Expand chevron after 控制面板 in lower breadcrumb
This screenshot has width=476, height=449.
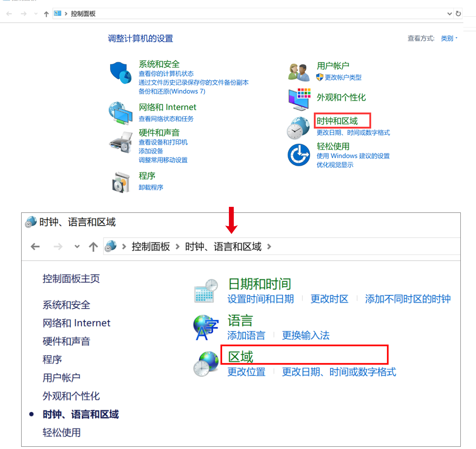tap(177, 247)
